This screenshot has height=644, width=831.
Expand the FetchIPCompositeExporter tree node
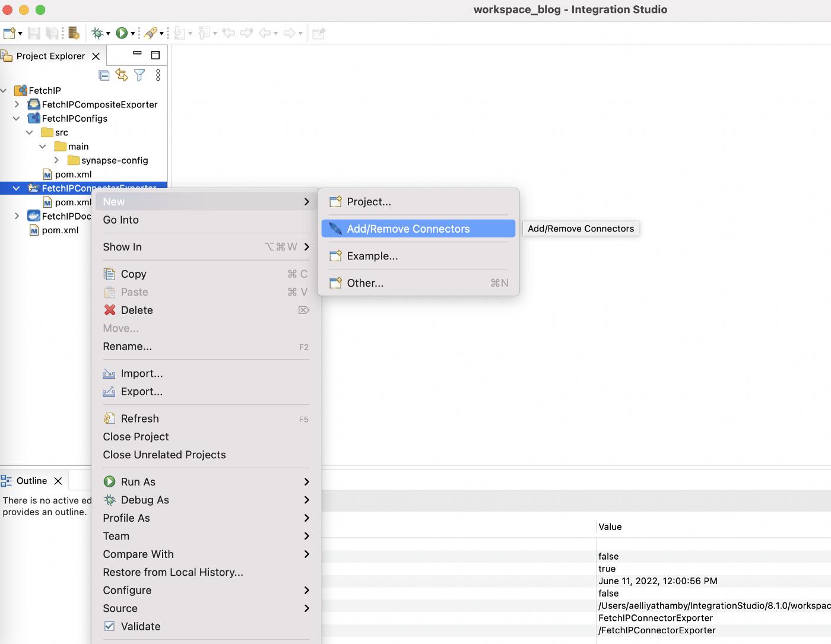point(17,104)
